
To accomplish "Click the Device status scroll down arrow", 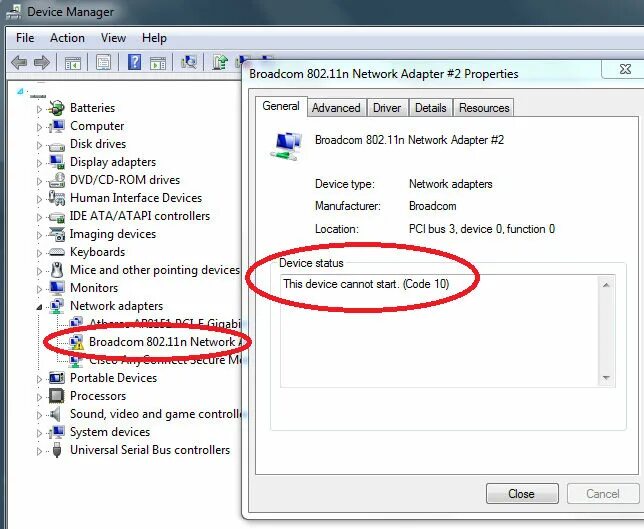I will (606, 378).
